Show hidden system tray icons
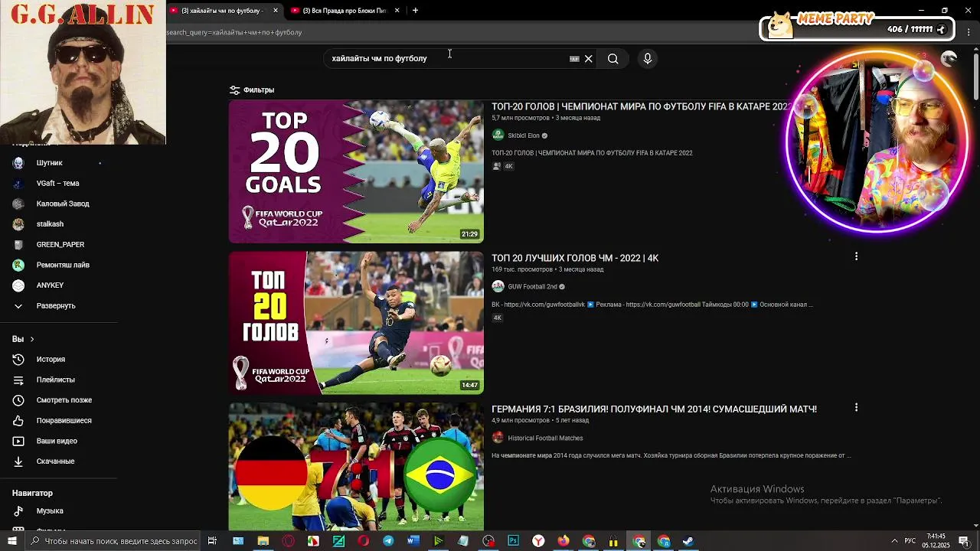This screenshot has width=980, height=551. point(893,541)
